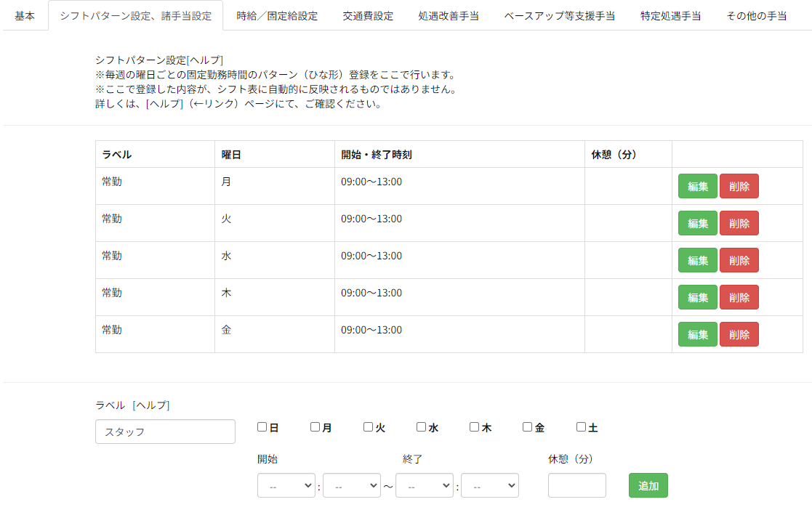Viewport: 812px width, 510px height.
Task: Open the 時給／固定給設定 tab
Action: (277, 16)
